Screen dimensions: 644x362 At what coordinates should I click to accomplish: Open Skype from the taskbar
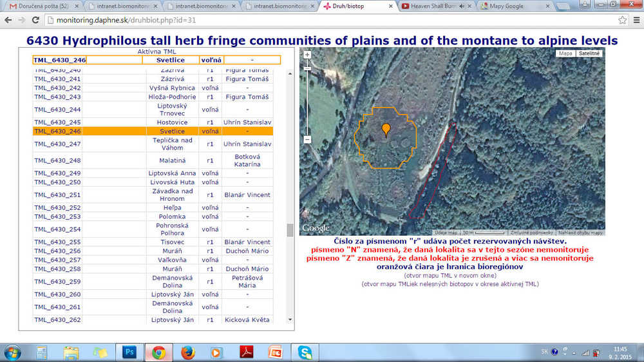point(305,352)
